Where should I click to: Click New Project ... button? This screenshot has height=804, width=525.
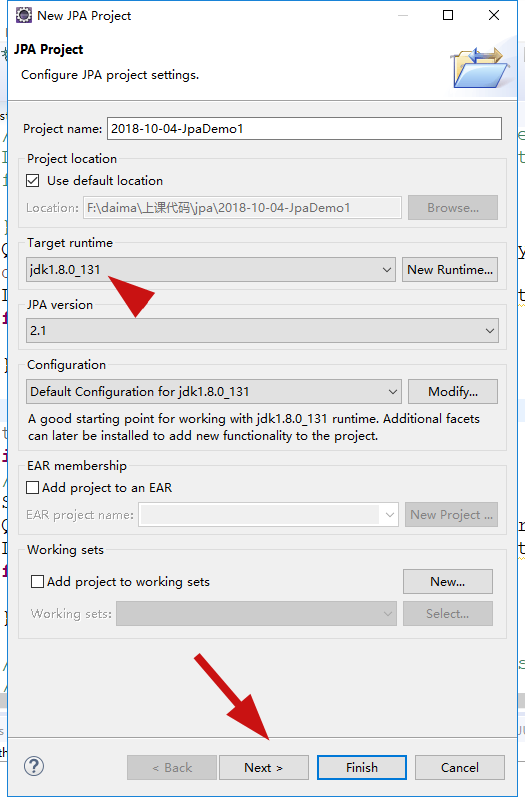pyautogui.click(x=451, y=514)
